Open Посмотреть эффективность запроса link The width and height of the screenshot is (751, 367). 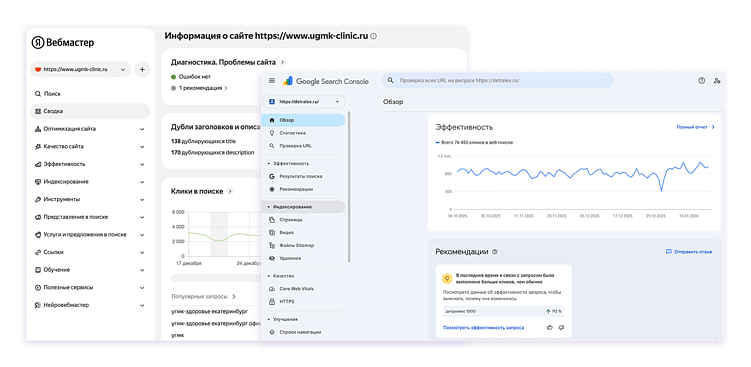click(x=483, y=328)
